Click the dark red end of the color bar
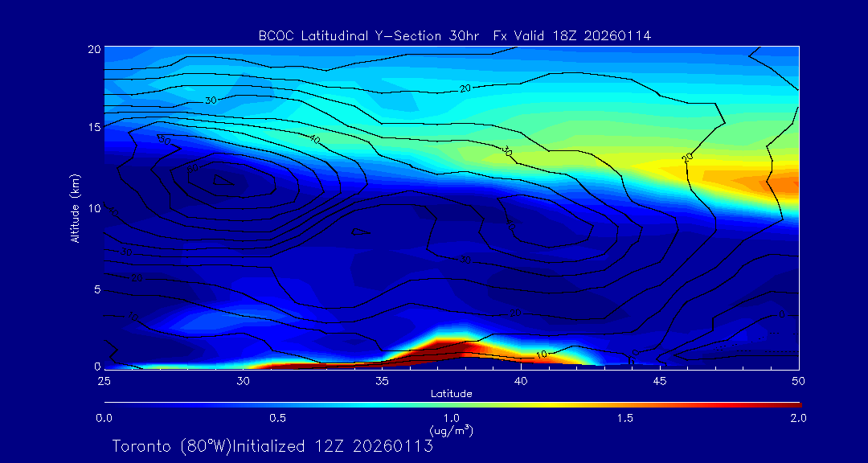 click(x=794, y=405)
